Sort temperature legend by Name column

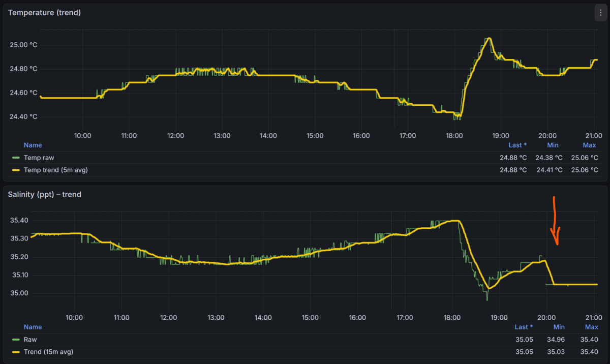tap(33, 145)
